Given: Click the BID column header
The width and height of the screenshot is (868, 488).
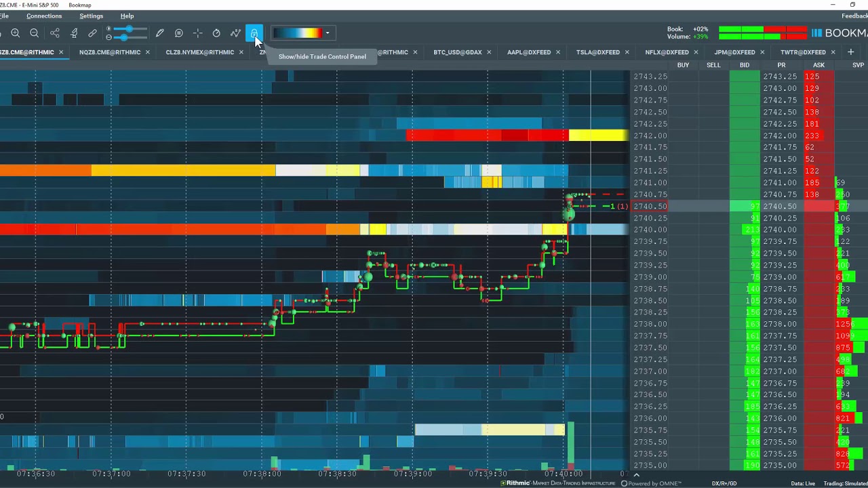Looking at the screenshot, I should point(745,65).
